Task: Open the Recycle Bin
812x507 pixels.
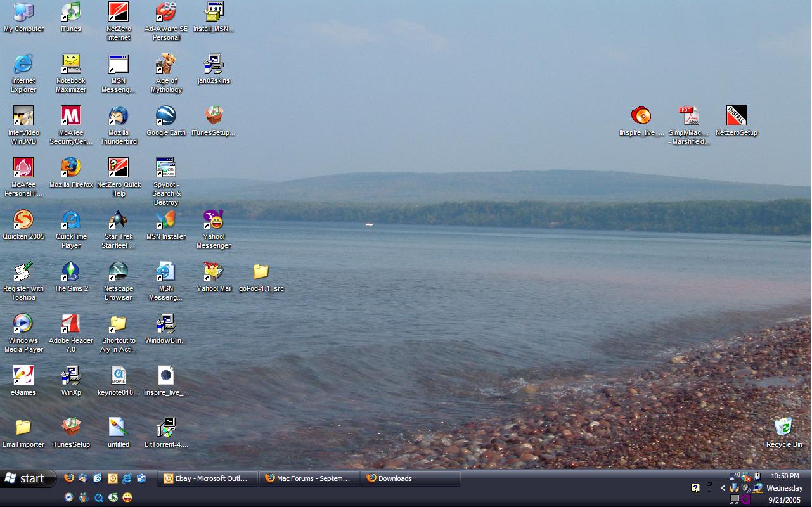Action: [783, 428]
